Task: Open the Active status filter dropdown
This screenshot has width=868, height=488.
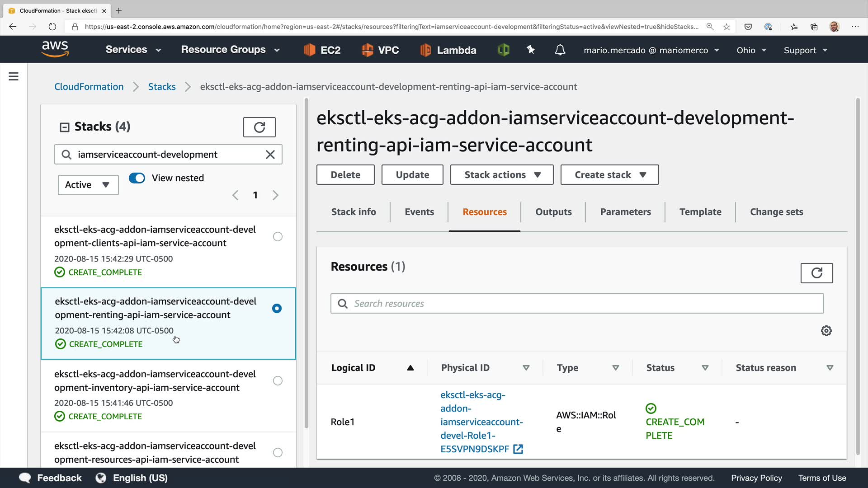Action: pos(88,185)
